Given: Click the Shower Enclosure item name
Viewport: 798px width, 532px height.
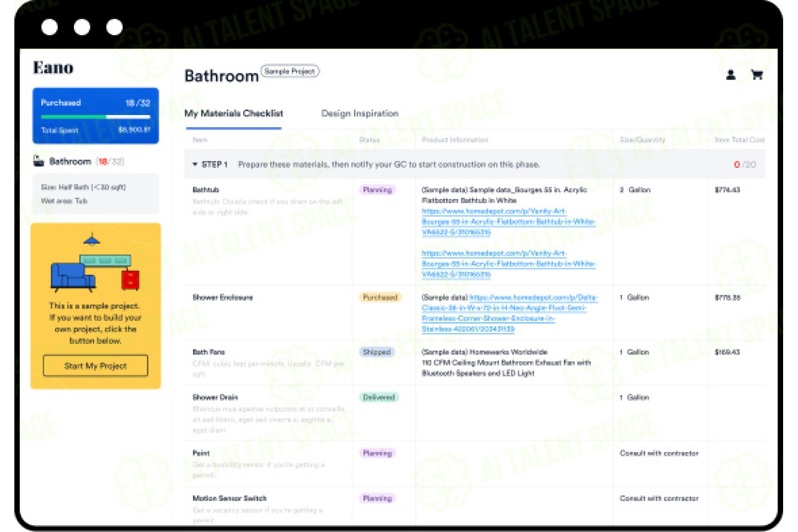Looking at the screenshot, I should pyautogui.click(x=222, y=297).
